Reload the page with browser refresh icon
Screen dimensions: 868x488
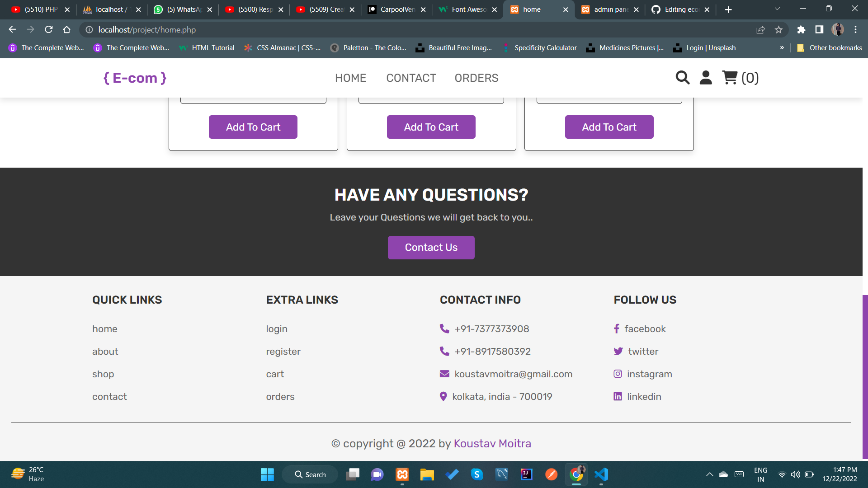click(x=49, y=30)
